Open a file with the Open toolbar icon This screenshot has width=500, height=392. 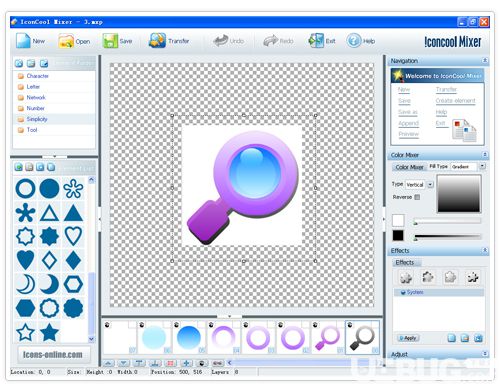pos(66,41)
